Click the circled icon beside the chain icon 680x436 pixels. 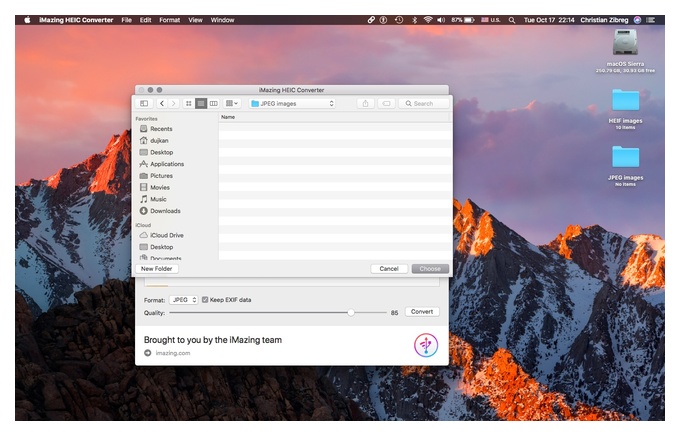(383, 20)
